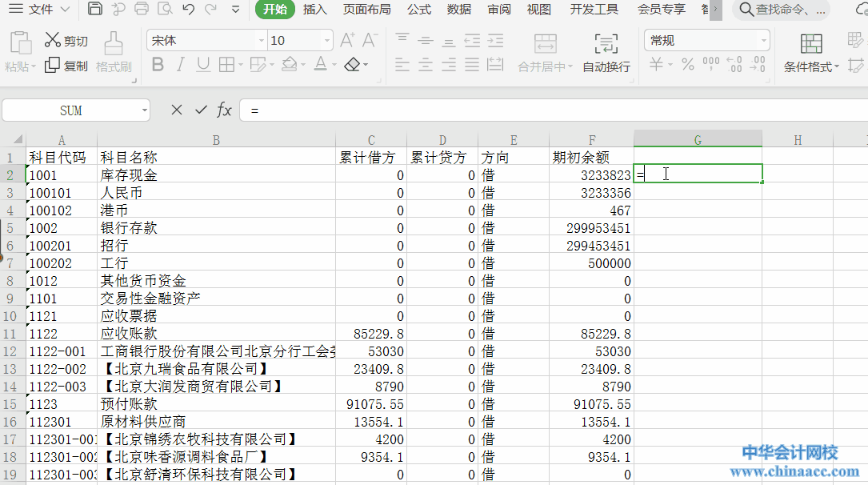Decrease decimal places icon
This screenshot has height=485, width=868.
pyautogui.click(x=758, y=64)
